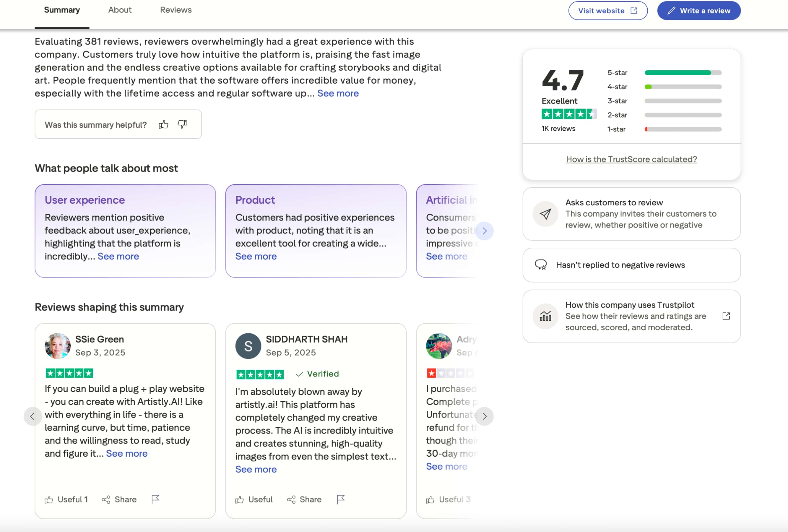Click the third reviewer's flower avatar
788x532 pixels.
(x=439, y=346)
